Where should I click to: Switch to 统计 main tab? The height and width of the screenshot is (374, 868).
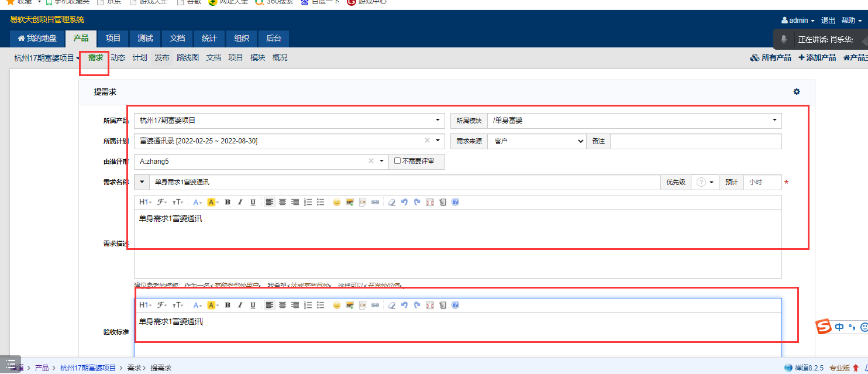[209, 39]
